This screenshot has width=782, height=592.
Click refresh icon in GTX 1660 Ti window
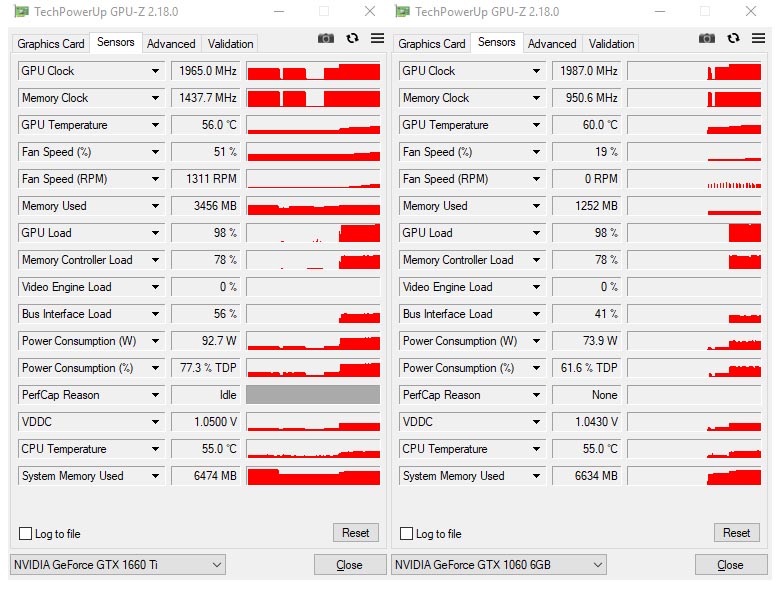[353, 38]
